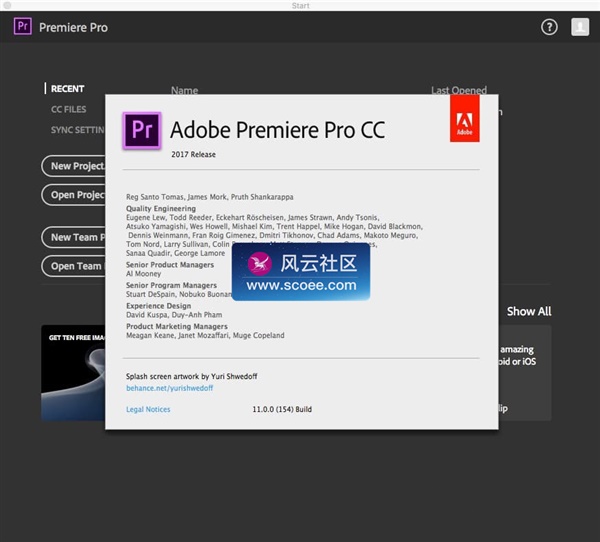Open the user profile icon

pyautogui.click(x=580, y=27)
